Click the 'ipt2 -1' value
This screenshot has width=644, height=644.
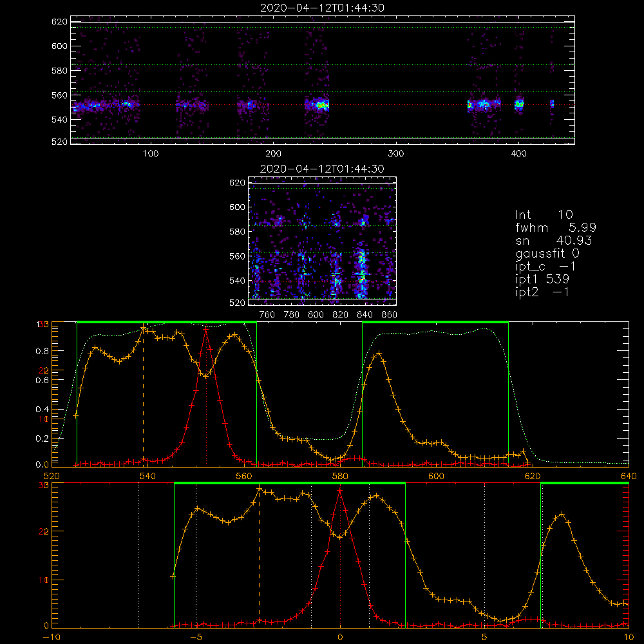(x=542, y=292)
